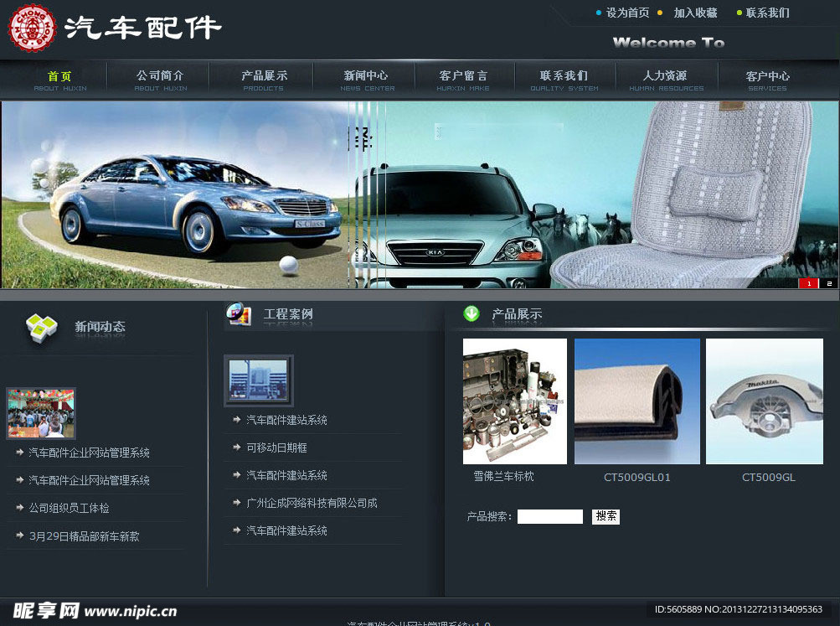Click the green arrow 产品展示 icon
The width and height of the screenshot is (840, 626).
pos(472,313)
